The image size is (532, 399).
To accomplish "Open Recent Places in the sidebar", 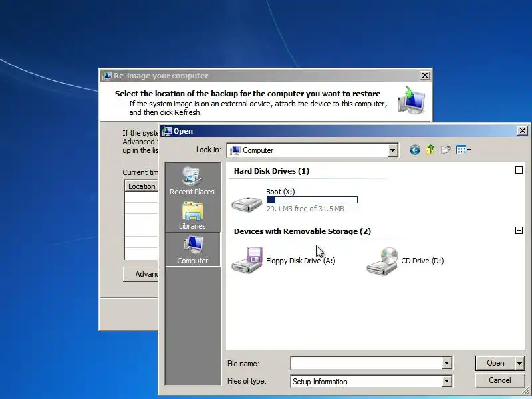I will [x=192, y=181].
